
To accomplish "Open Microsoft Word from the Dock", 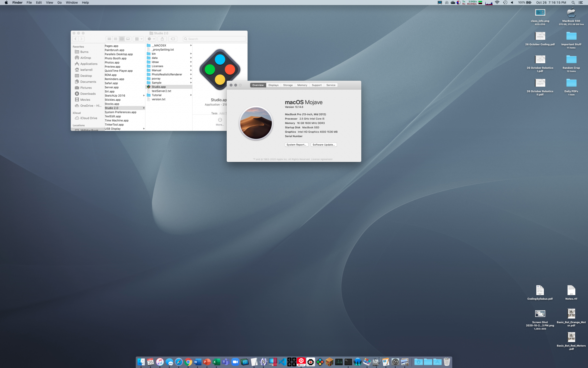I will click(198, 362).
